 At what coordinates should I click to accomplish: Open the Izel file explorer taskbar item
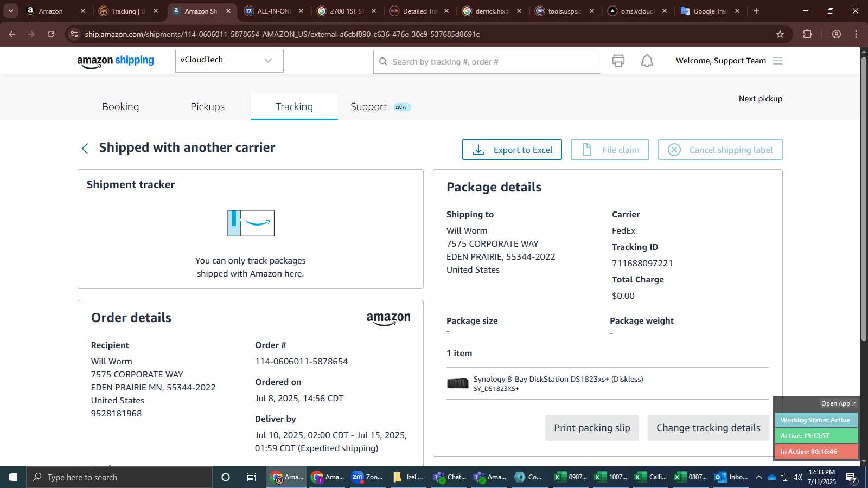[407, 477]
